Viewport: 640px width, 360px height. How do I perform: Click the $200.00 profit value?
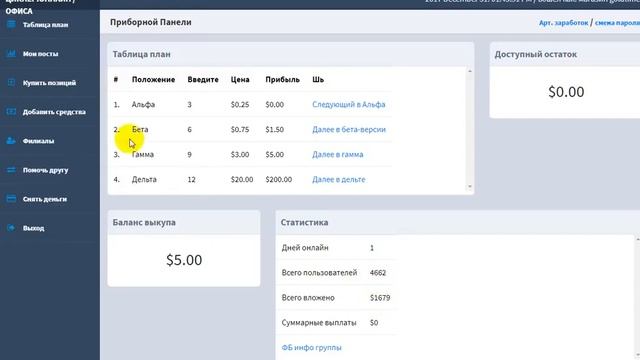pos(279,179)
